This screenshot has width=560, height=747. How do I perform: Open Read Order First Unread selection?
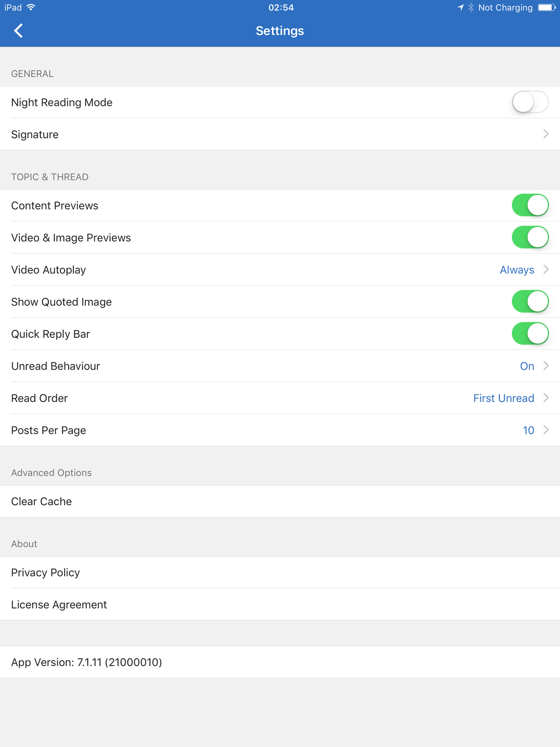tap(504, 398)
